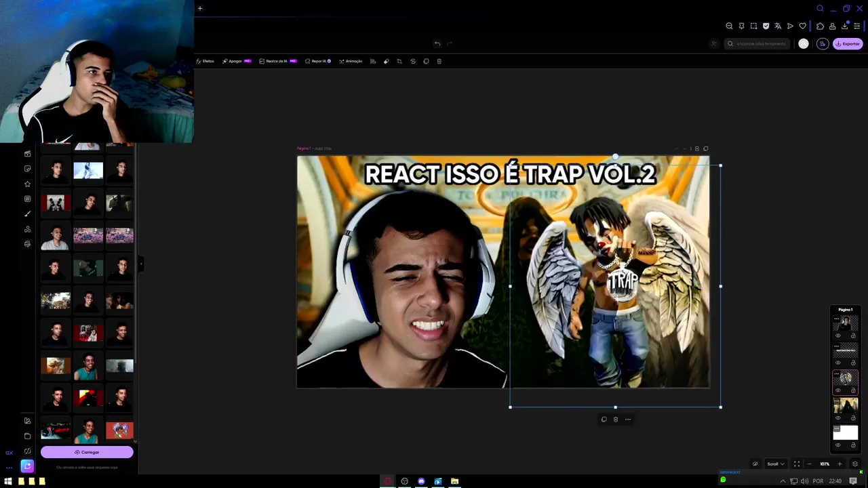Viewport: 868px width, 488px height.
Task: Open the Scroll mode dropdown
Action: click(776, 464)
